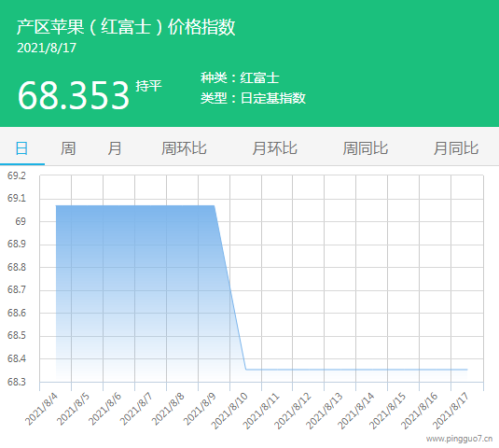Viewport: 499px width, 448px height.
Task: Show the 周环比 week-over-week tab
Action: tap(184, 148)
